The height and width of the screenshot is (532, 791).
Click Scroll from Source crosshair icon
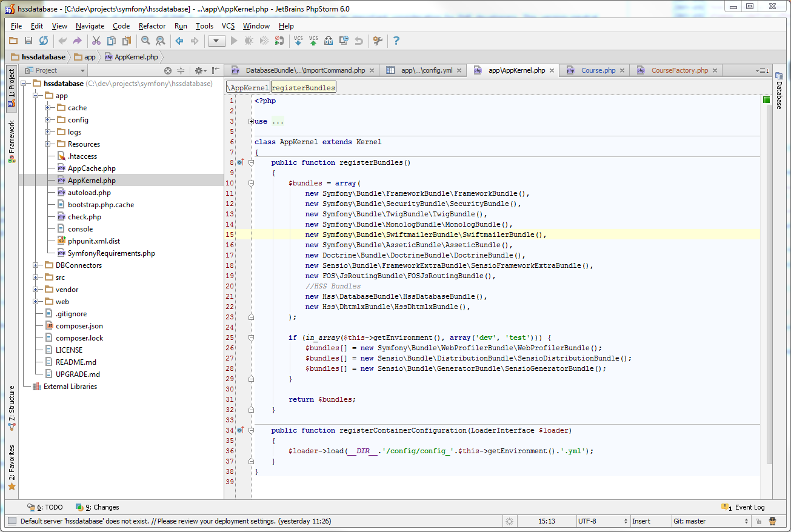pyautogui.click(x=169, y=70)
